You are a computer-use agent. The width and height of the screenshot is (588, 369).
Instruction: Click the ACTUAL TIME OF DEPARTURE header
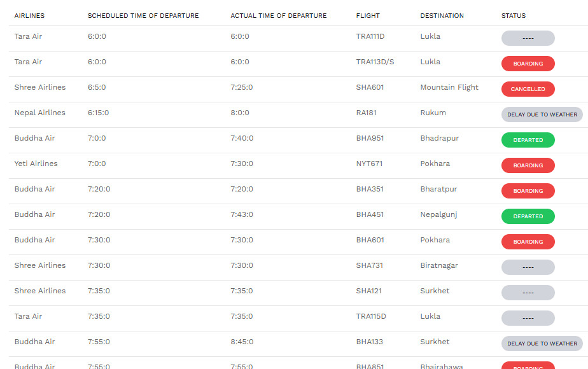coord(279,16)
